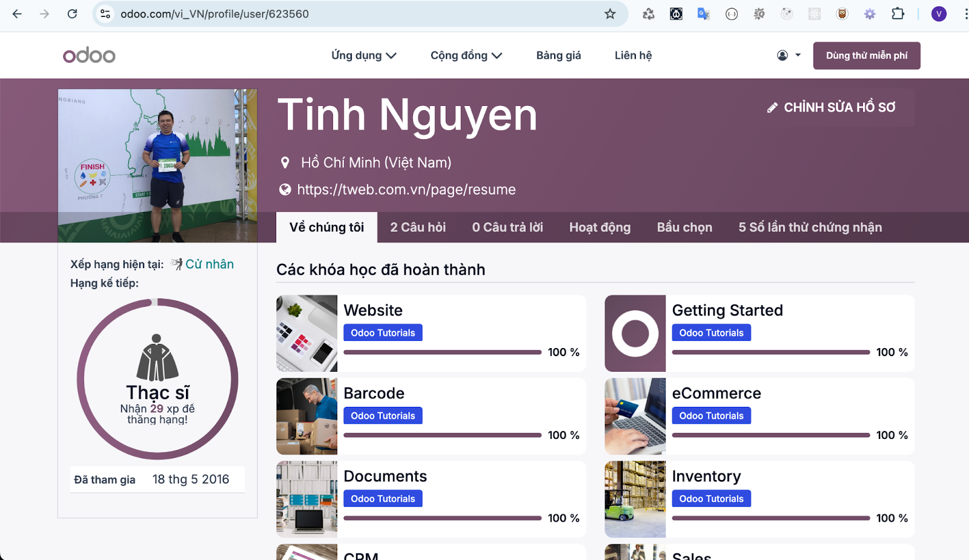Open the Google Translate extension
This screenshot has width=969, height=560.
click(703, 13)
